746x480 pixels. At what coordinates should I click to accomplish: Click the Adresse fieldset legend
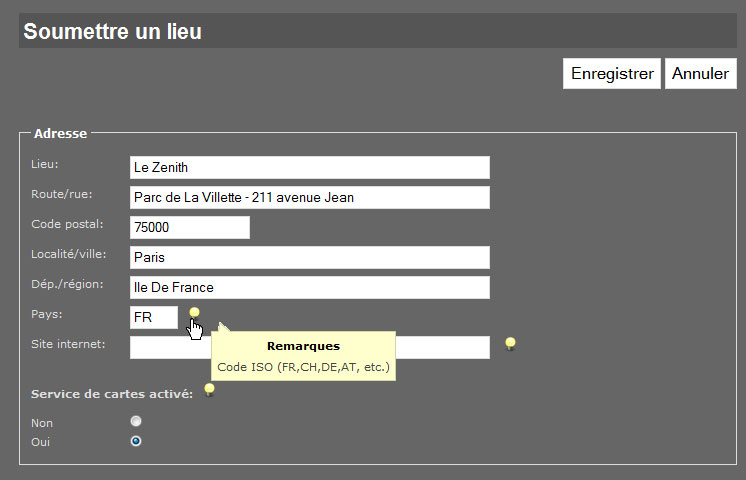coord(60,134)
